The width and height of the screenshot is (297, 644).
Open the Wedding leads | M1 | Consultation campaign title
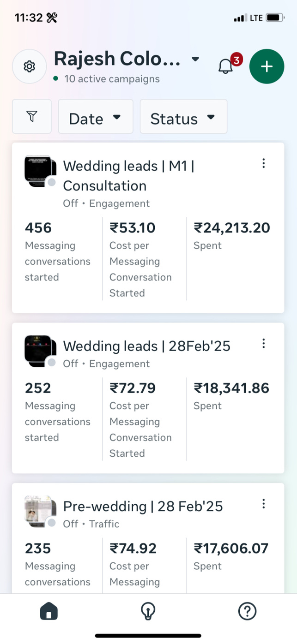(128, 175)
